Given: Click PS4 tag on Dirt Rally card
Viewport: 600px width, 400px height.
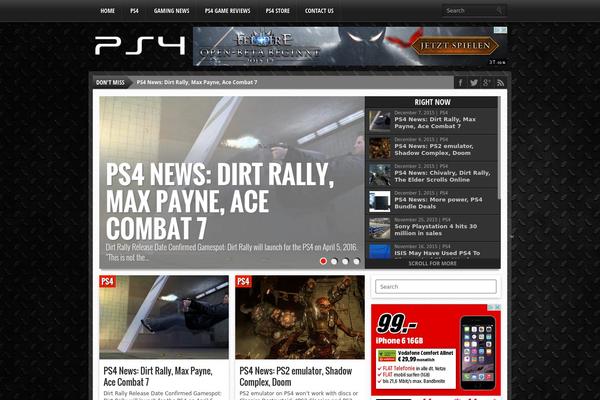Looking at the screenshot, I should pos(107,281).
